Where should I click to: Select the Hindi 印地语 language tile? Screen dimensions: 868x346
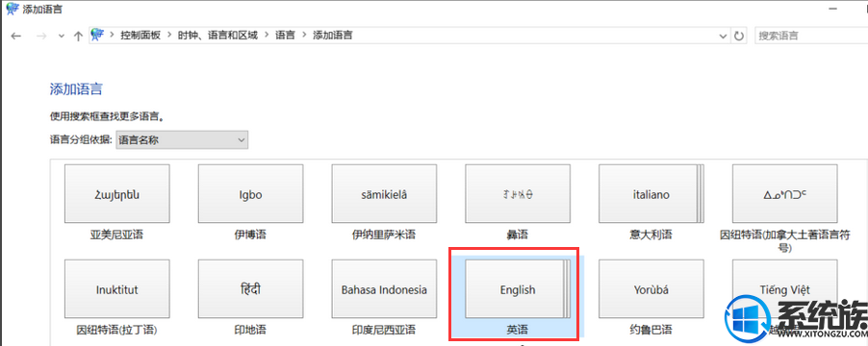(x=250, y=289)
